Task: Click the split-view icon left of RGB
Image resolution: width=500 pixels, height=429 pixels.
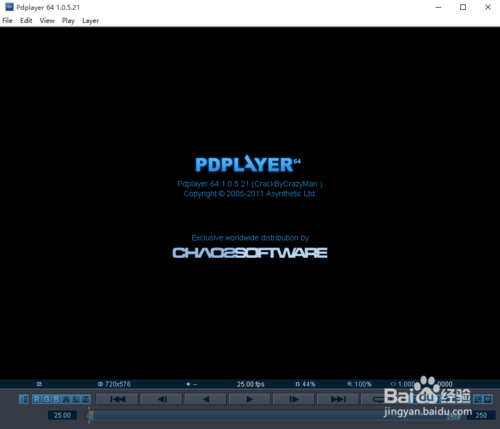Action: [x=24, y=399]
